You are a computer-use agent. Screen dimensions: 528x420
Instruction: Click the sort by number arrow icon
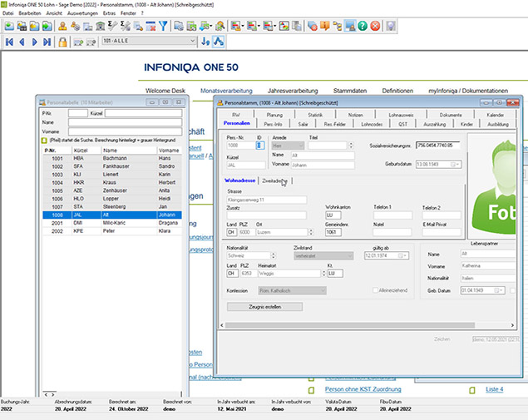click(205, 42)
